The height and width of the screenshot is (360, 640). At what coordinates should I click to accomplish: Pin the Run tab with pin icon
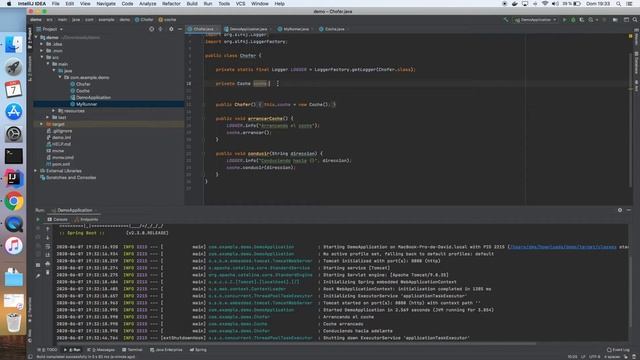(x=38, y=276)
